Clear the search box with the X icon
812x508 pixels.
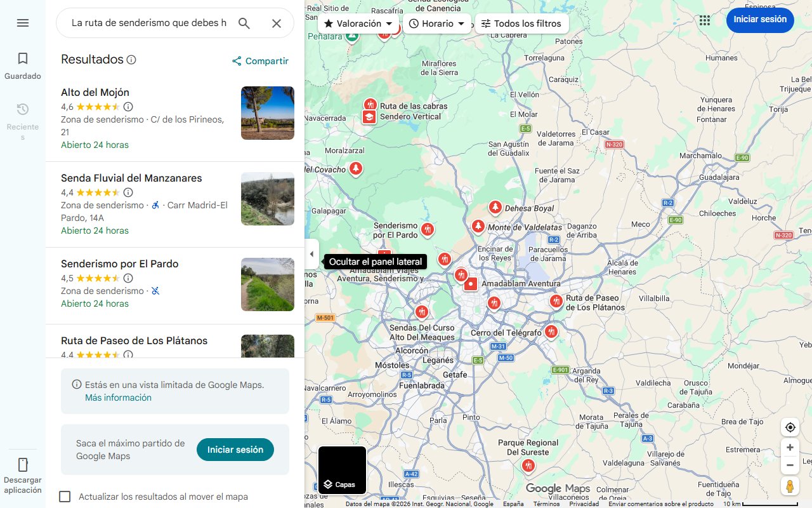[x=277, y=23]
